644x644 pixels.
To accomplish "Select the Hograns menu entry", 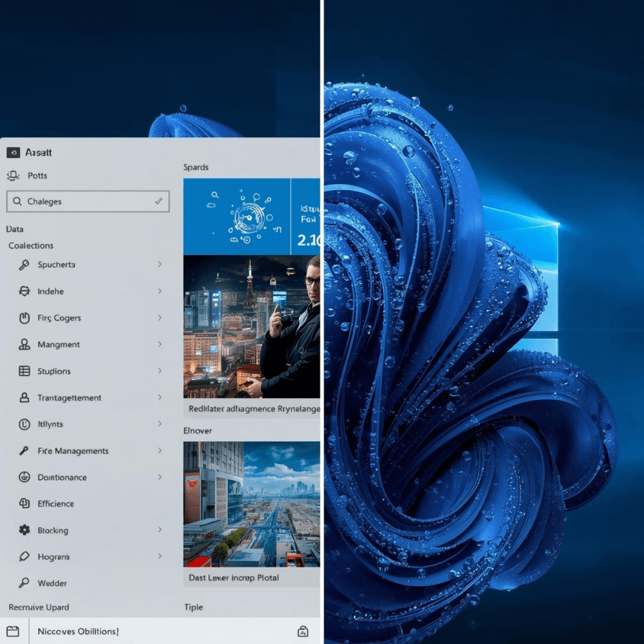I will (53, 556).
